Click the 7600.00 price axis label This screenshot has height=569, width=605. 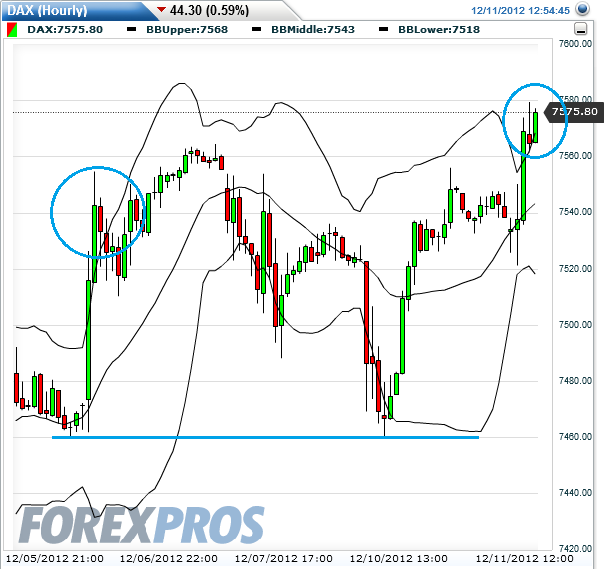pos(575,44)
